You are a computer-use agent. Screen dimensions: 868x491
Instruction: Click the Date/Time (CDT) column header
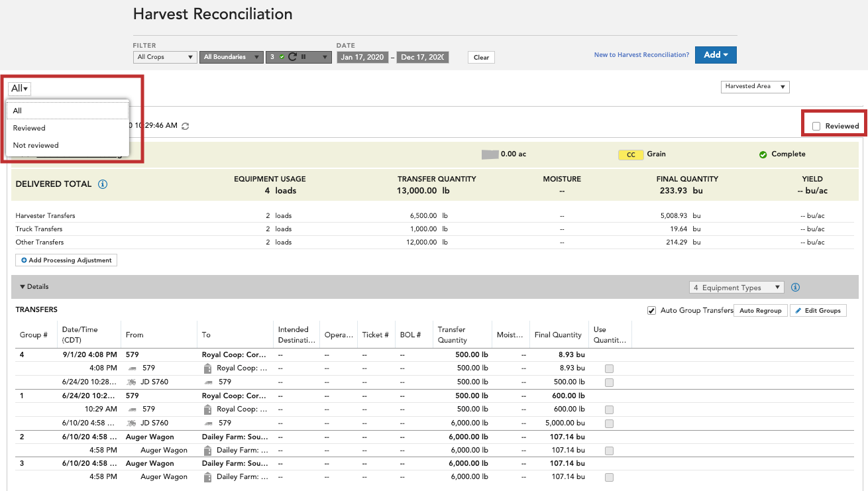[x=80, y=335]
